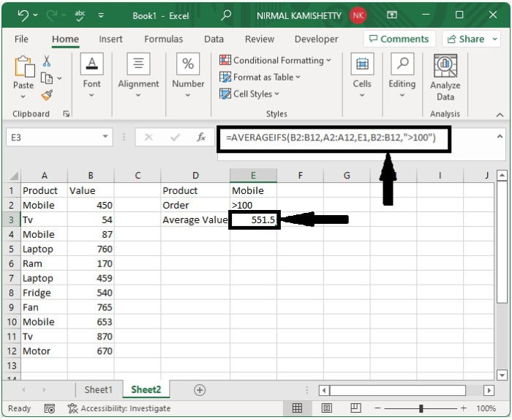The height and width of the screenshot is (420, 512).
Task: Open the File menu
Action: click(x=21, y=40)
